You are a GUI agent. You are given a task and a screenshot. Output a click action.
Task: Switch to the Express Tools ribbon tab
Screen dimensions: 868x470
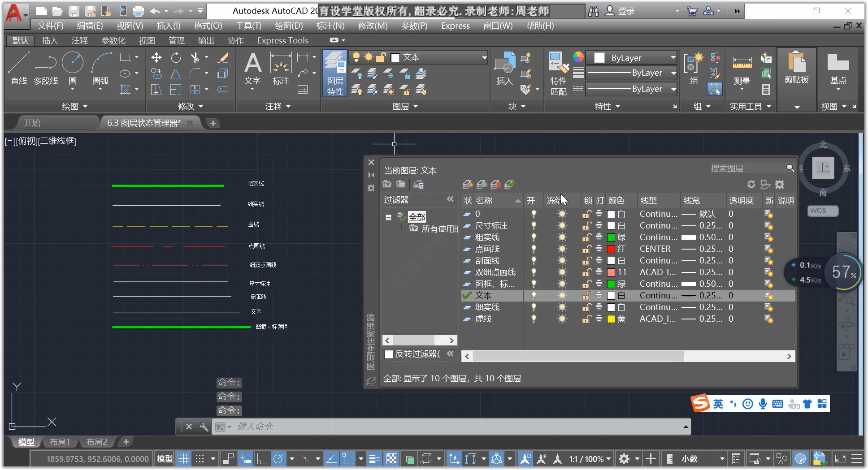[x=282, y=40]
